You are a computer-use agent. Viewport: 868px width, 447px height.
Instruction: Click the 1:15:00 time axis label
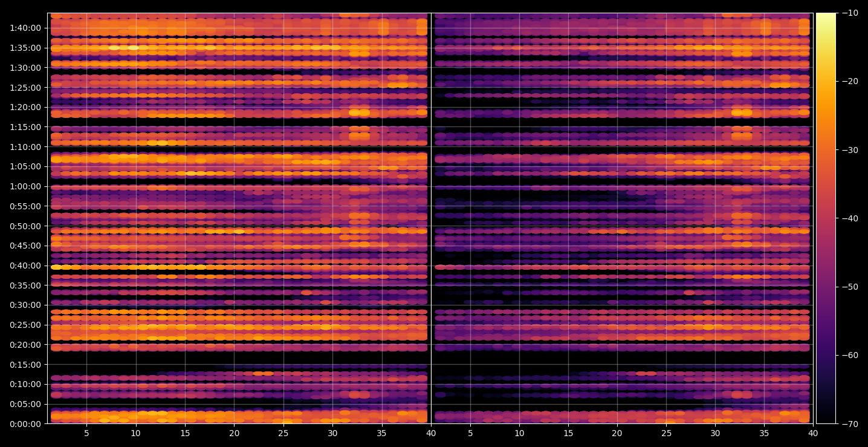(25, 127)
